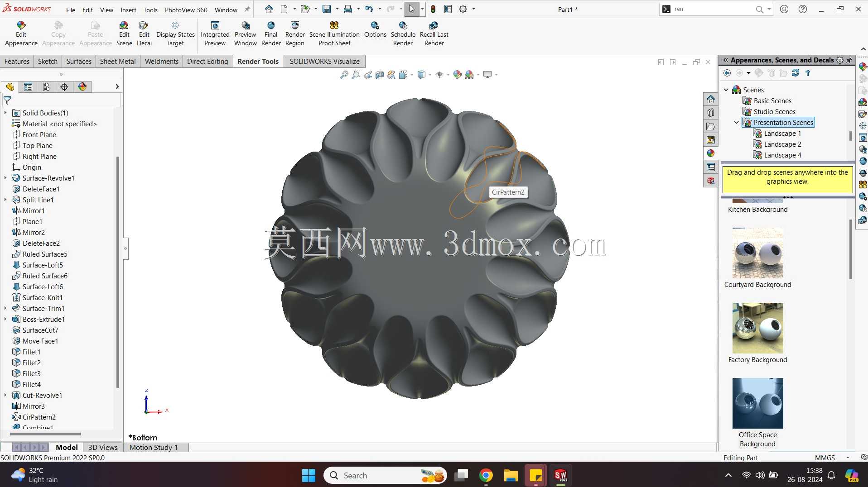This screenshot has height=487, width=868.
Task: Switch to Sheet Metal tab
Action: (118, 61)
